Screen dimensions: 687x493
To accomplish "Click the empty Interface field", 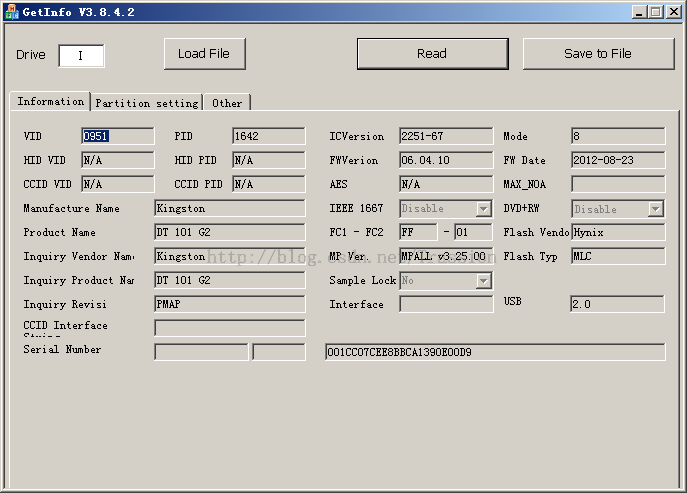I will 446,304.
